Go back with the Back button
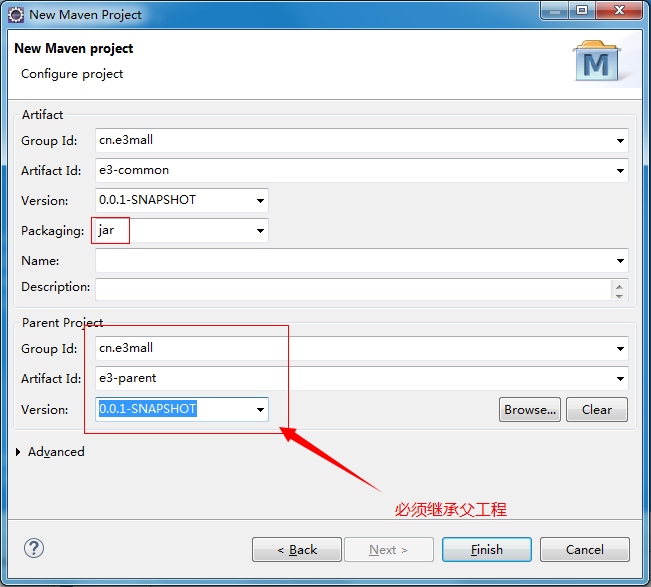The image size is (651, 587). pyautogui.click(x=297, y=550)
